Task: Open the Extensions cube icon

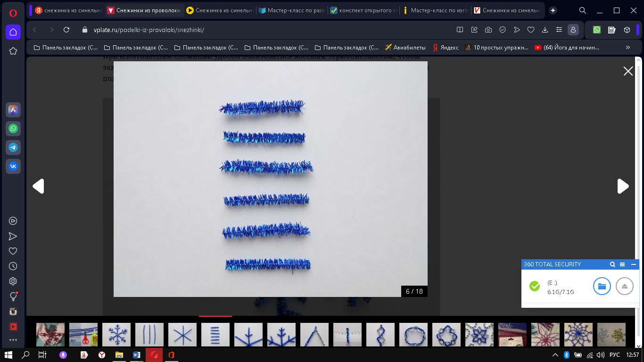Action: click(x=627, y=30)
